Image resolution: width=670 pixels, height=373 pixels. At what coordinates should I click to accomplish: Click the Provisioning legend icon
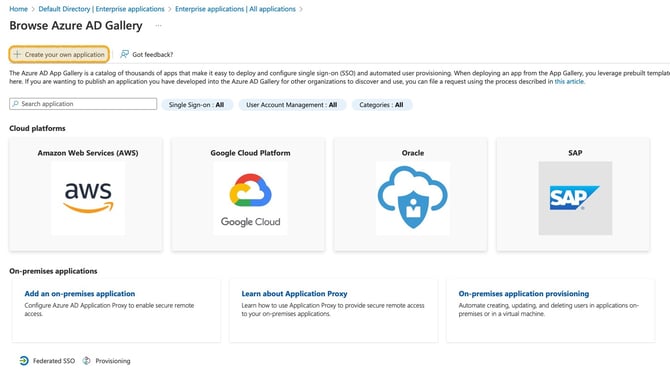[87, 361]
